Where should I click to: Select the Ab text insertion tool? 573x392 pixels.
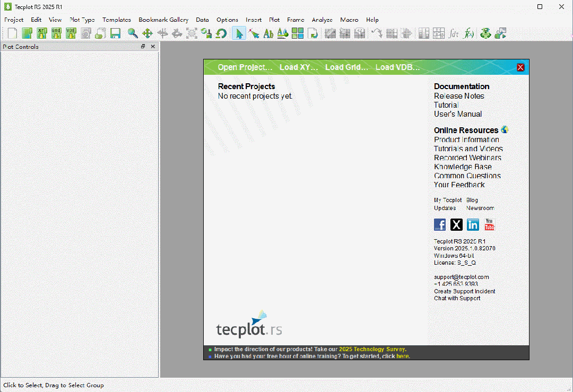[268, 33]
